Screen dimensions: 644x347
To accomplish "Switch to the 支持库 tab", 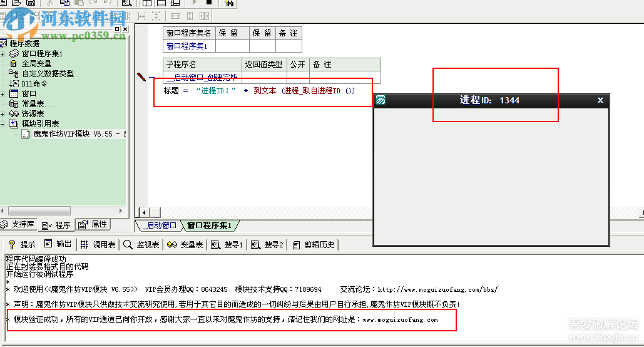I will [x=19, y=224].
